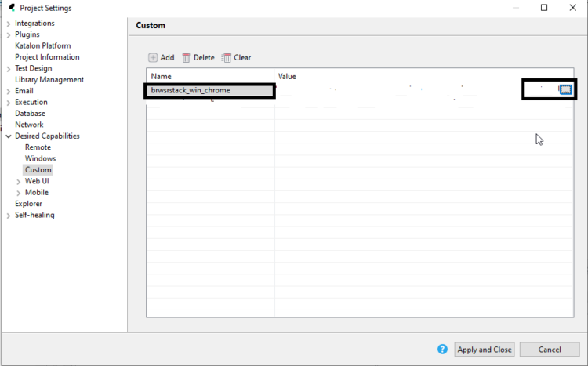Select Custom desired capabilities
Screen dimensions: 588x366
click(38, 169)
